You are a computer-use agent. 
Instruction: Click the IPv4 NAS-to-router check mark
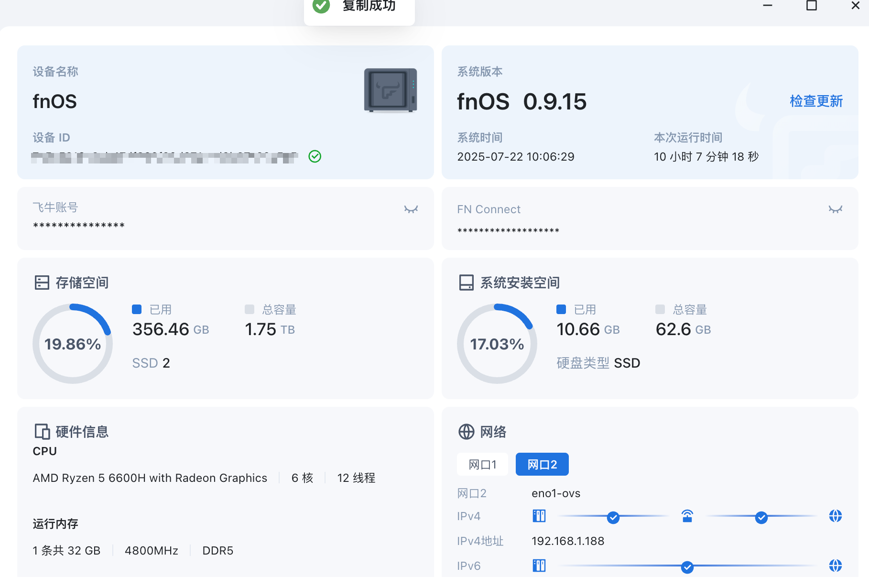click(x=613, y=517)
